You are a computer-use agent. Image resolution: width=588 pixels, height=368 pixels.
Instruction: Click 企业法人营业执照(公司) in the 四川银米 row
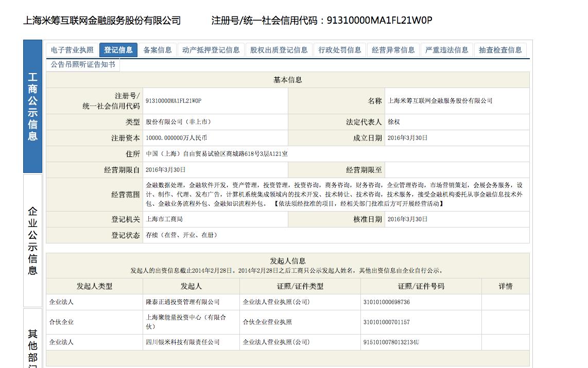276,342
